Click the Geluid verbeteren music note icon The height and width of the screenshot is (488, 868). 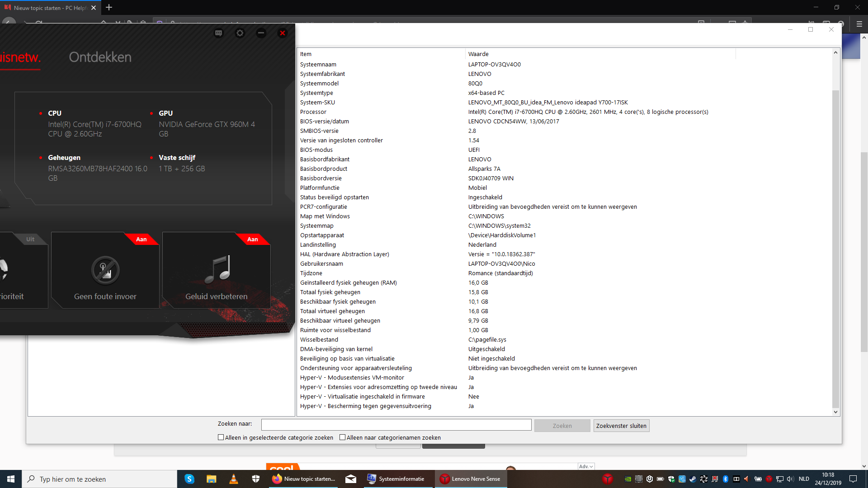218,269
